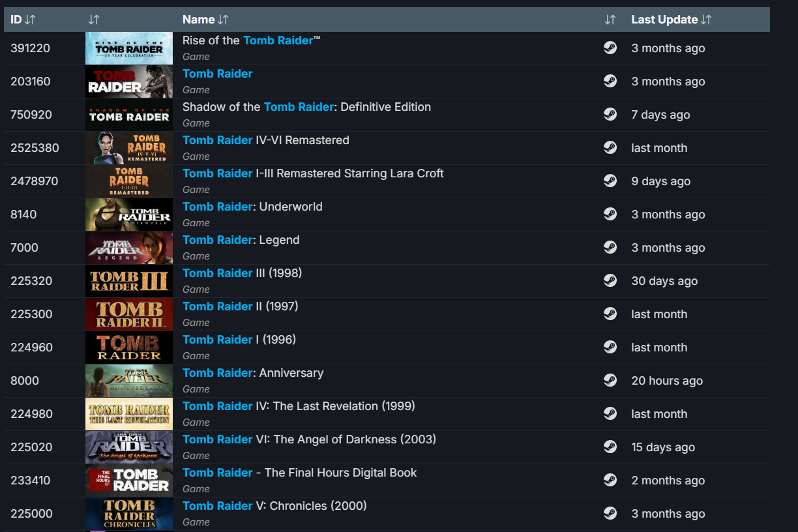Open the Steam icon for Shadow of the Tomb Raider
Screen dimensions: 798x532
(x=610, y=114)
